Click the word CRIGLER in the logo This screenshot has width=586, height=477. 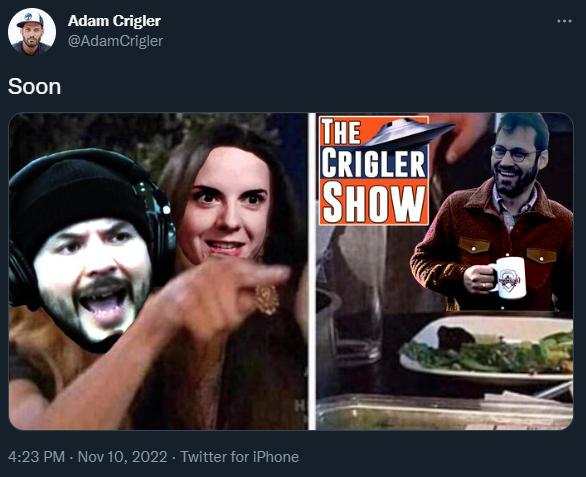coord(374,164)
